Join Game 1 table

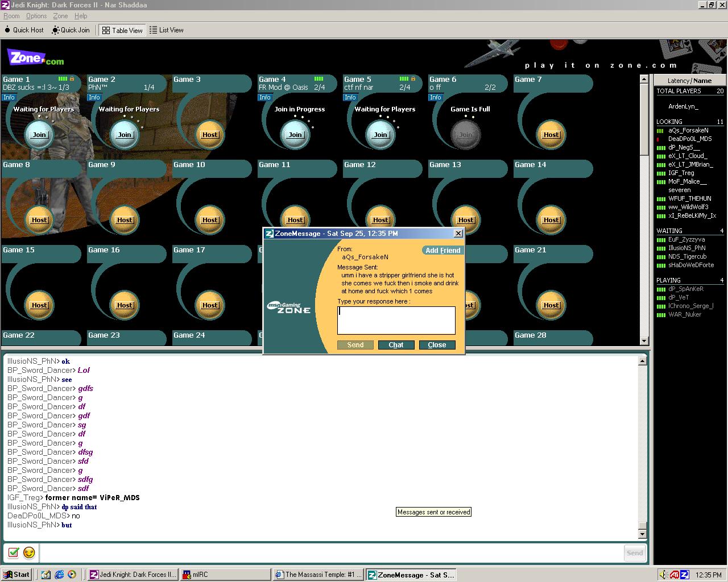(x=39, y=135)
